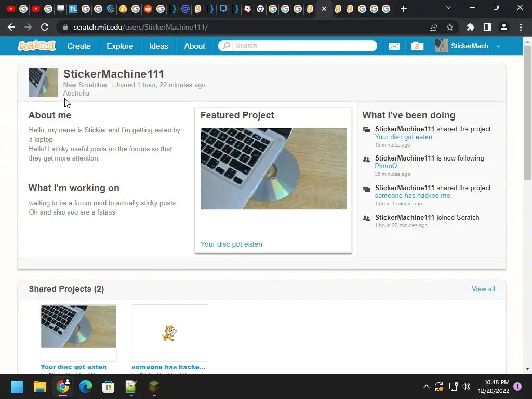532x399 pixels.
Task: Open Microsoft Edge from the taskbar
Action: click(86, 387)
